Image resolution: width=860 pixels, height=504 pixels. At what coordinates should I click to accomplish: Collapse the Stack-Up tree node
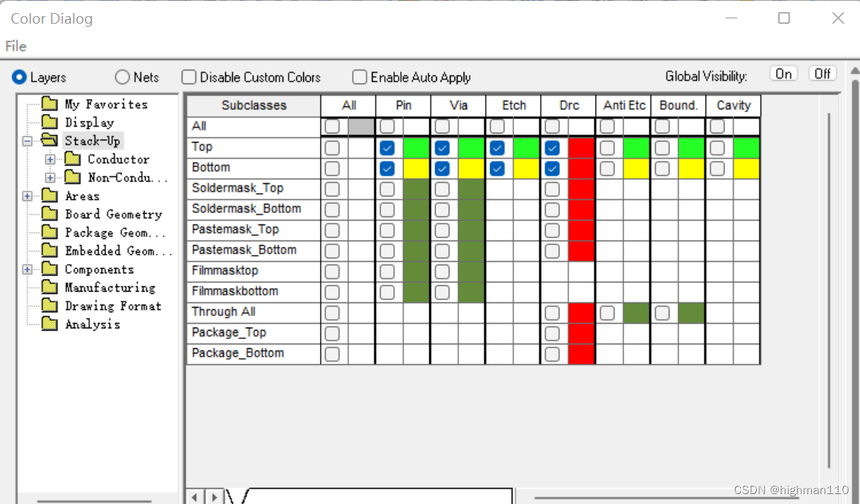coord(27,141)
